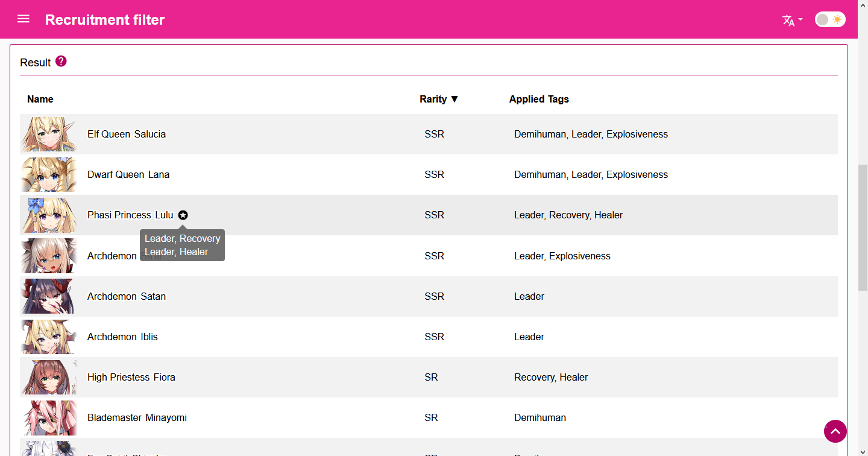The height and width of the screenshot is (456, 868).
Task: Click the Result section help question mark
Action: (60, 60)
